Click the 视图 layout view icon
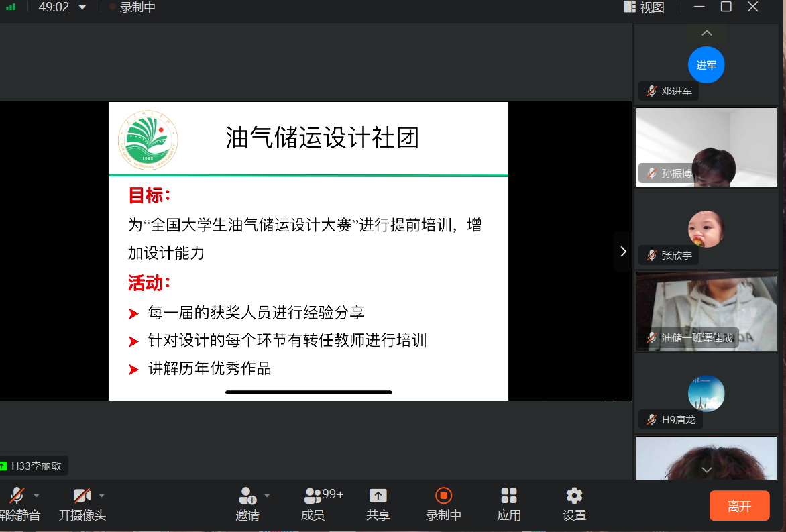Screen dimensions: 786x532 coord(630,7)
